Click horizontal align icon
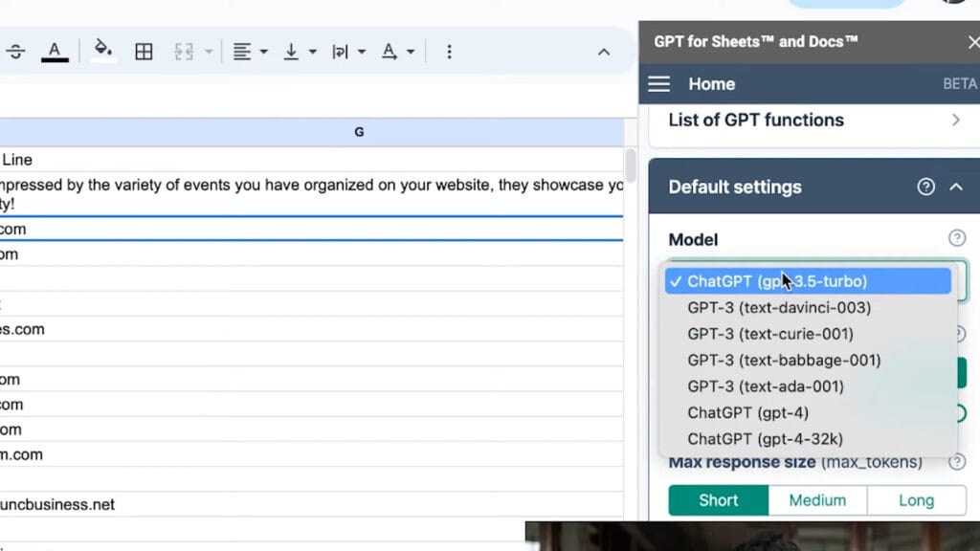 pos(242,52)
